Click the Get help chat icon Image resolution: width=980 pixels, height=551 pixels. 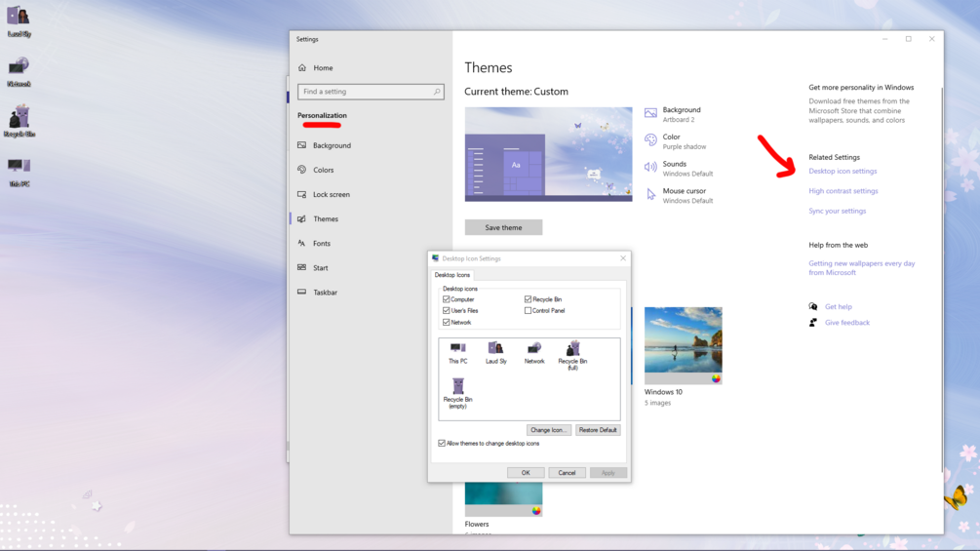coord(813,307)
